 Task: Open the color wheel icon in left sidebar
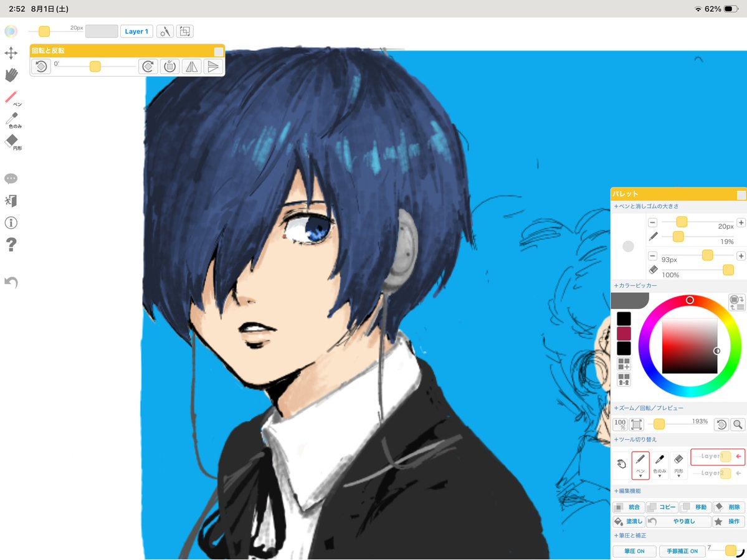point(11,31)
